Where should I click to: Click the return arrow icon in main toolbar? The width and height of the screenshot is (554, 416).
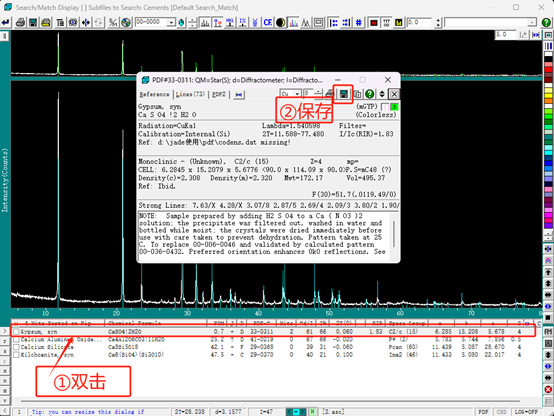6,23
